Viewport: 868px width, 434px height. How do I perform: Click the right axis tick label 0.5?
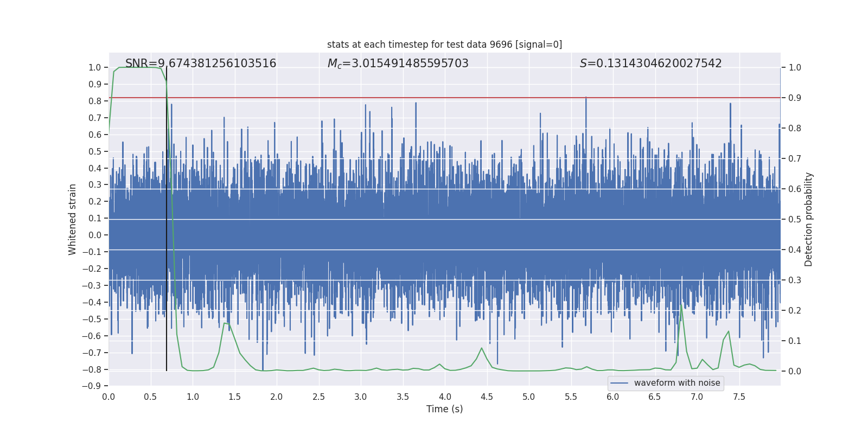point(795,220)
